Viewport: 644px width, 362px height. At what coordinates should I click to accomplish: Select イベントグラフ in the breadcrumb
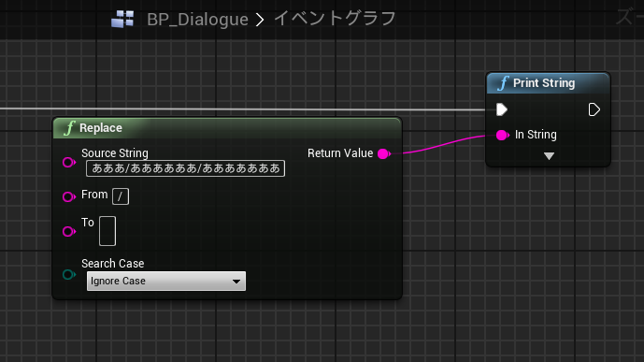335,19
